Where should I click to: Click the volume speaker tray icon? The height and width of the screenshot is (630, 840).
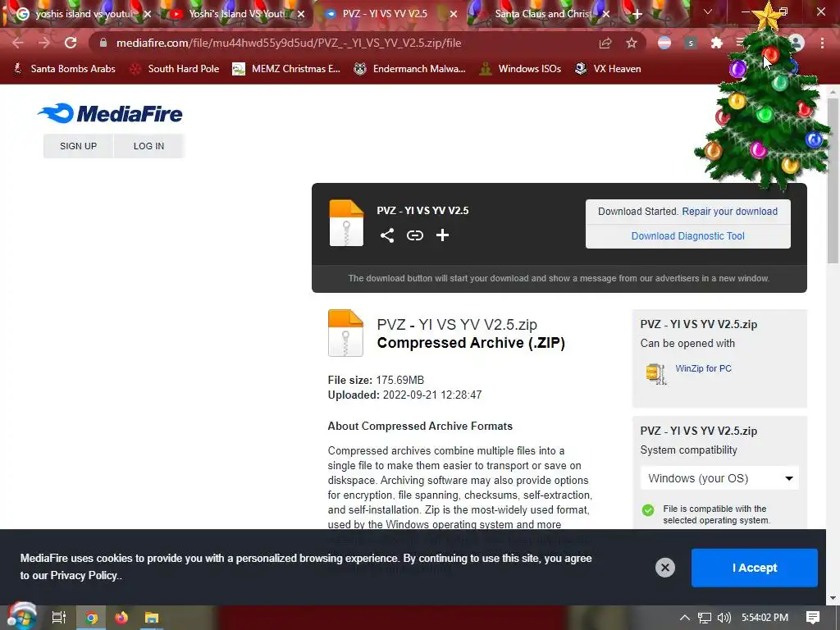pyautogui.click(x=724, y=618)
